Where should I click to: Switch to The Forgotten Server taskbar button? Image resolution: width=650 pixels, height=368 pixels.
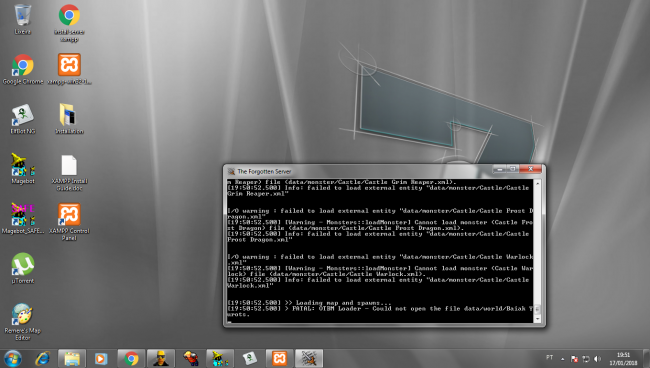click(309, 358)
